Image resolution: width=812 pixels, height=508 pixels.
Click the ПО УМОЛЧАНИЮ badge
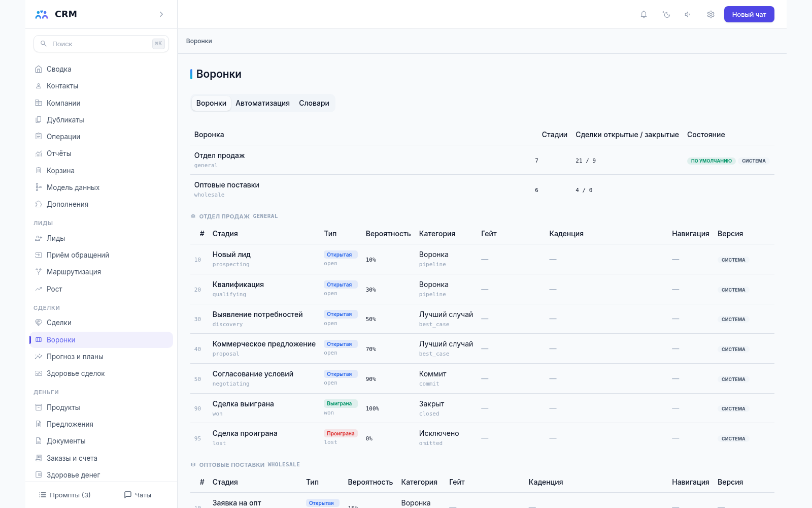[x=711, y=161]
